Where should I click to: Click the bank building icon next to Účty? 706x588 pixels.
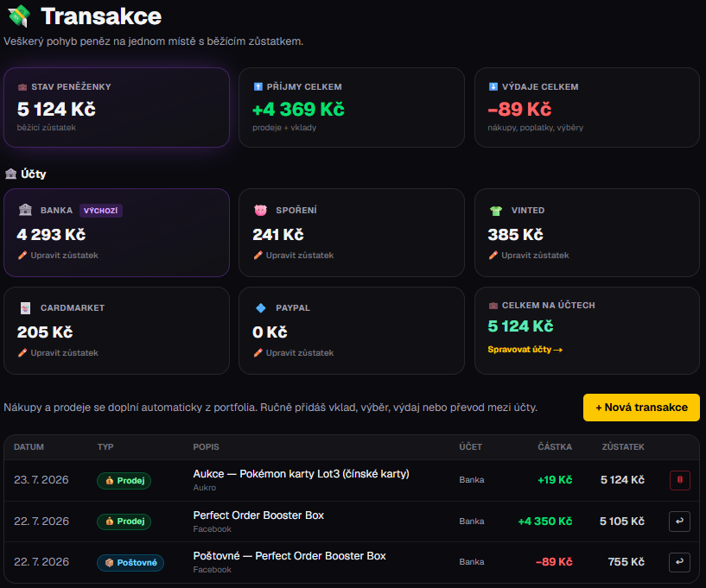tap(11, 174)
